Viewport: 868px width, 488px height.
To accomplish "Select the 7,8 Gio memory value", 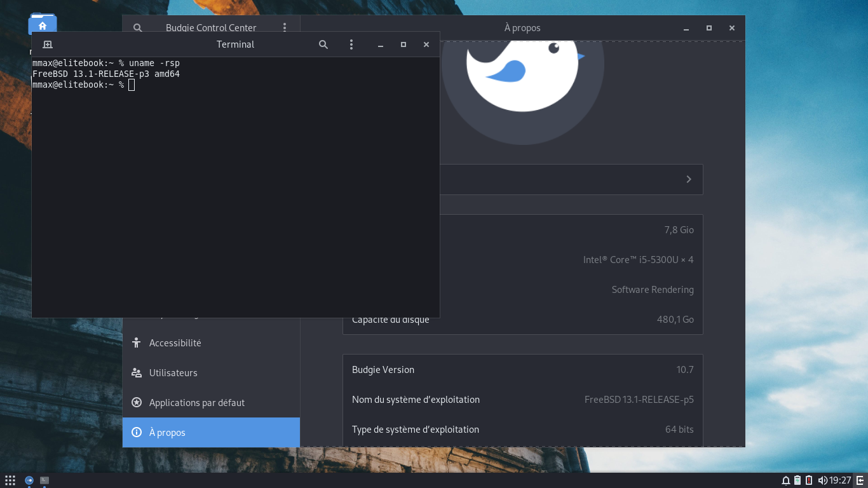I will tap(679, 230).
